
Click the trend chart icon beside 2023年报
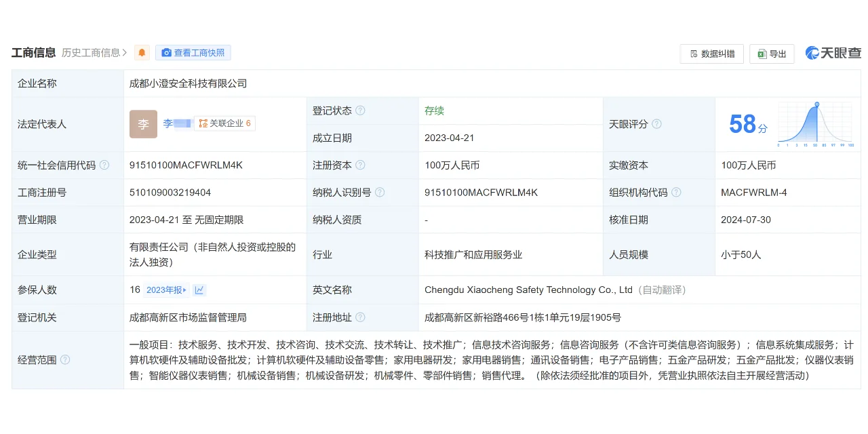199,290
